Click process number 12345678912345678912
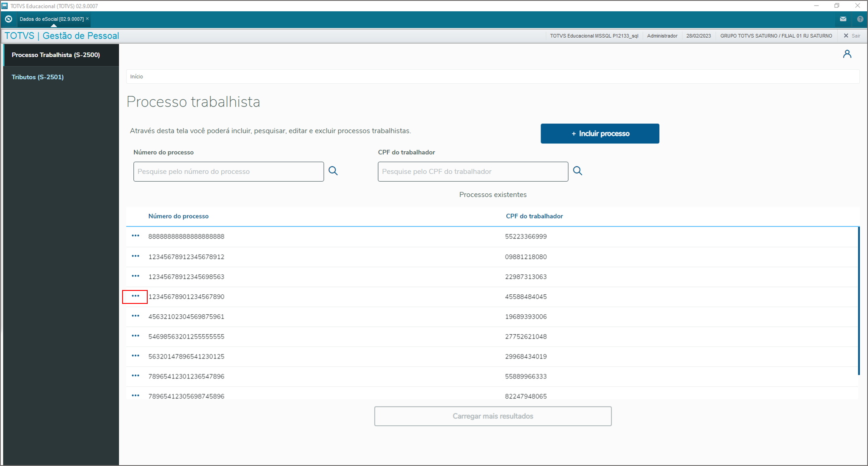 click(186, 257)
